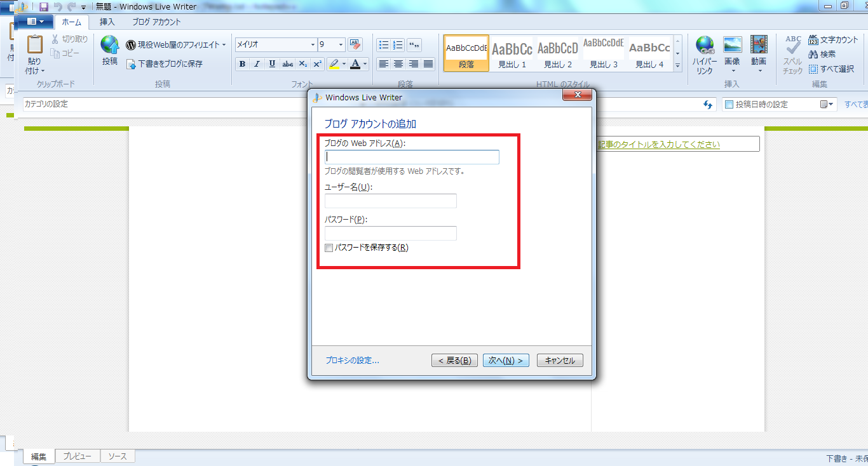Click the 投稿 globe publish icon
This screenshot has width=868, height=466.
tap(110, 44)
